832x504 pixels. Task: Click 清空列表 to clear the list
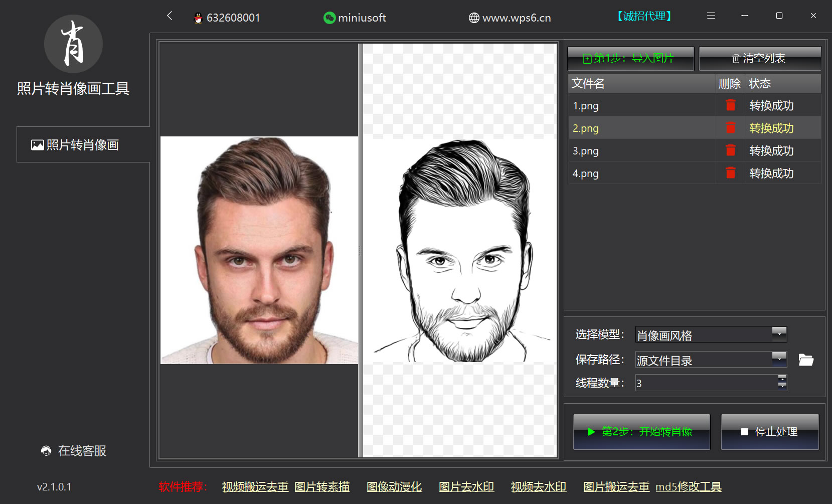click(x=759, y=58)
